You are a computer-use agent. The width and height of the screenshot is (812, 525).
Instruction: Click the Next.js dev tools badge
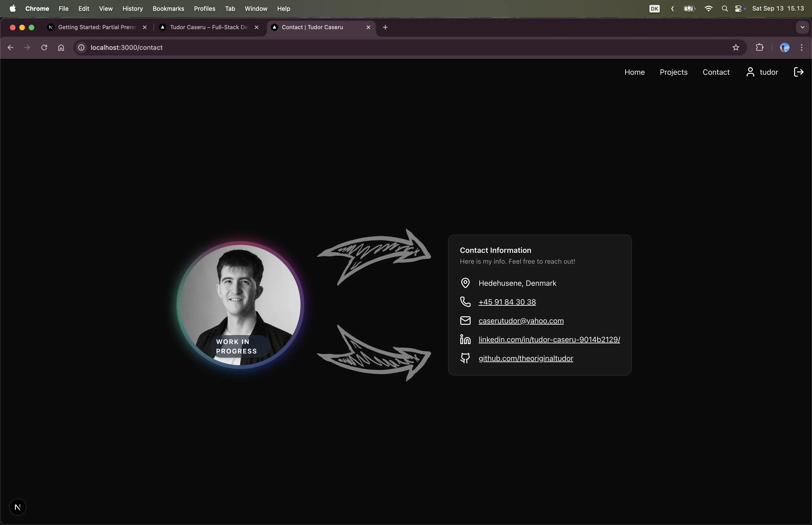(x=18, y=507)
